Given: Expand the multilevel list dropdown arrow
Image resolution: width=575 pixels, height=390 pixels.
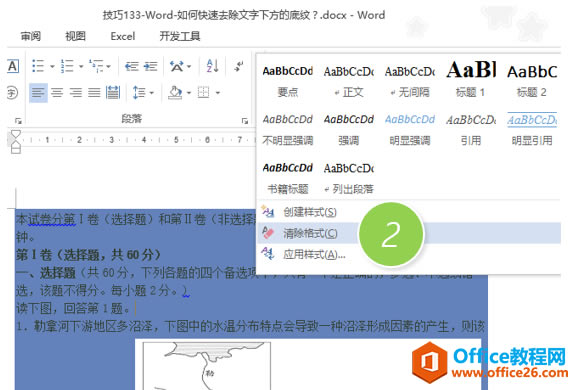Looking at the screenshot, I should coord(109,67).
